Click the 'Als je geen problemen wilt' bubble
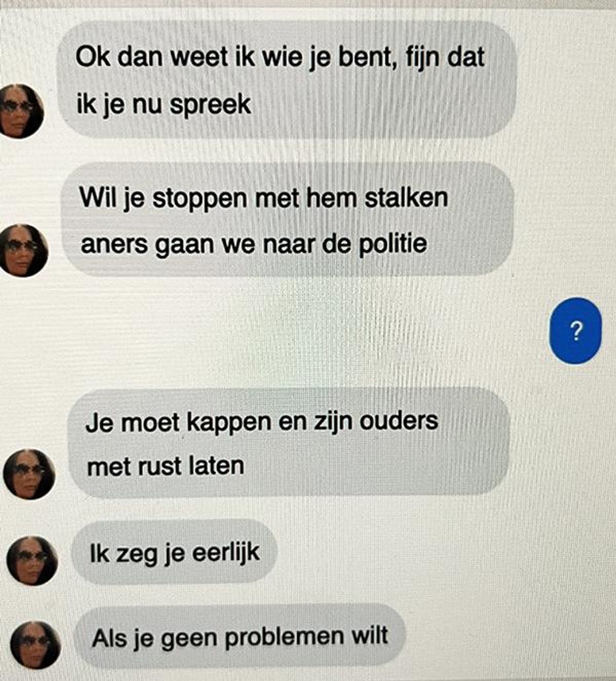 click(240, 637)
